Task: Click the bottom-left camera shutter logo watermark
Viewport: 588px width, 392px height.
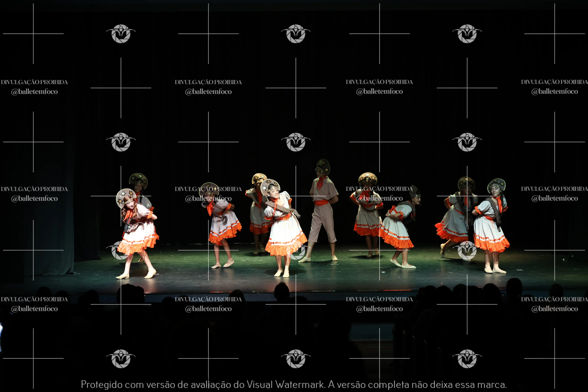Action: coord(121,359)
